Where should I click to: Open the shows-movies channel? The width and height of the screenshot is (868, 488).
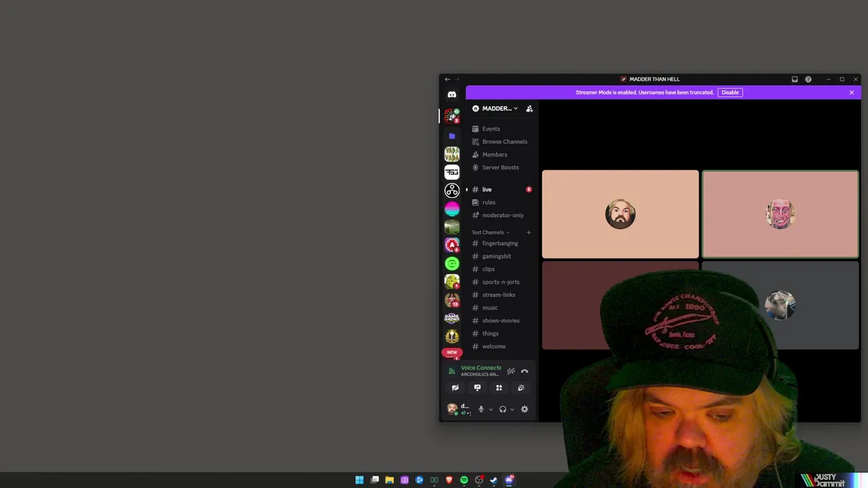click(502, 321)
